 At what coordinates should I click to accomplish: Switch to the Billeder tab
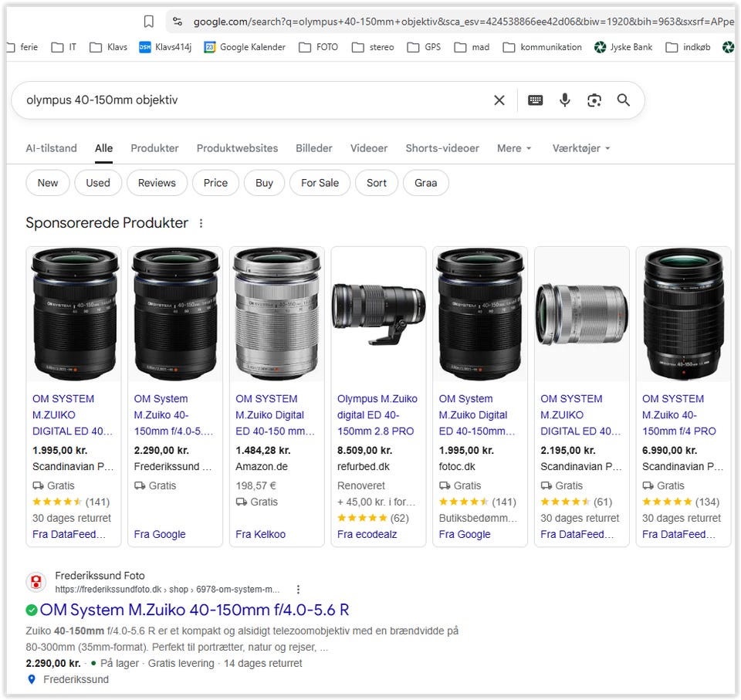pos(314,148)
